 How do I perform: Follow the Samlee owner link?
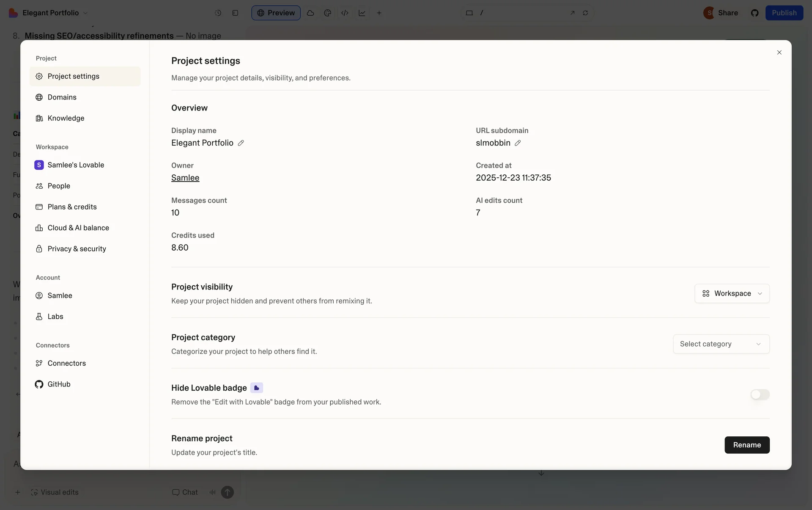click(185, 178)
